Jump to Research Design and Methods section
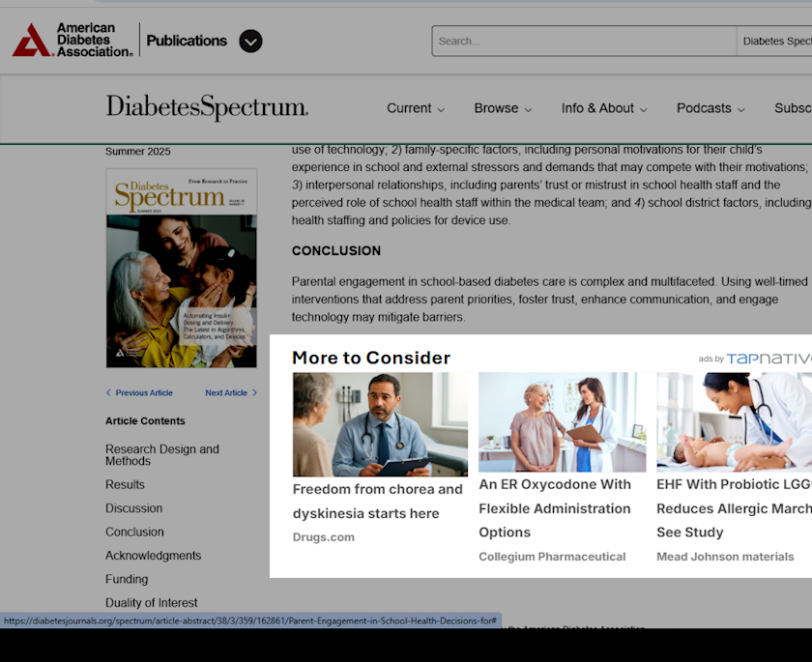The height and width of the screenshot is (662, 812). click(161, 455)
